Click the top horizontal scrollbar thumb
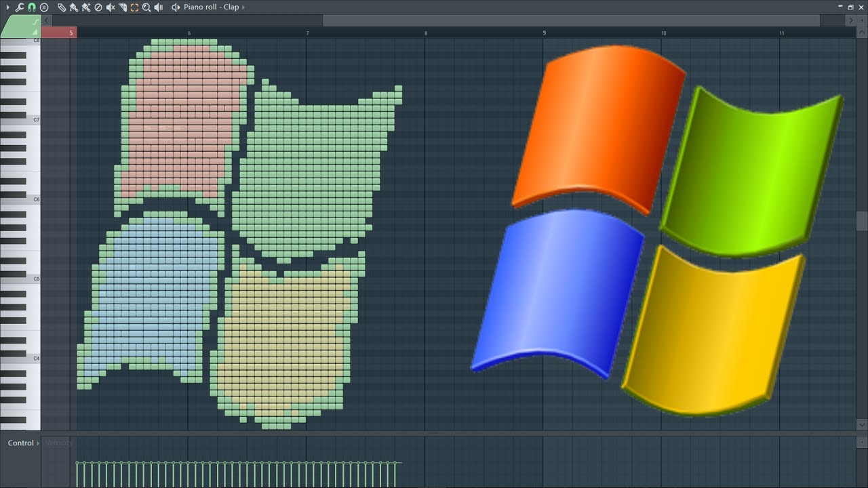868x488 pixels. [x=571, y=20]
